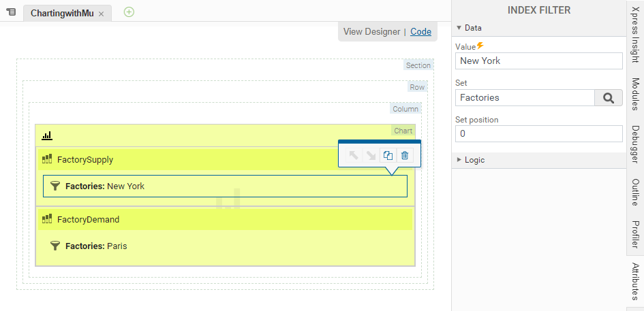This screenshot has width=644, height=311.
Task: Duplicate the selected index filter
Action: [387, 155]
